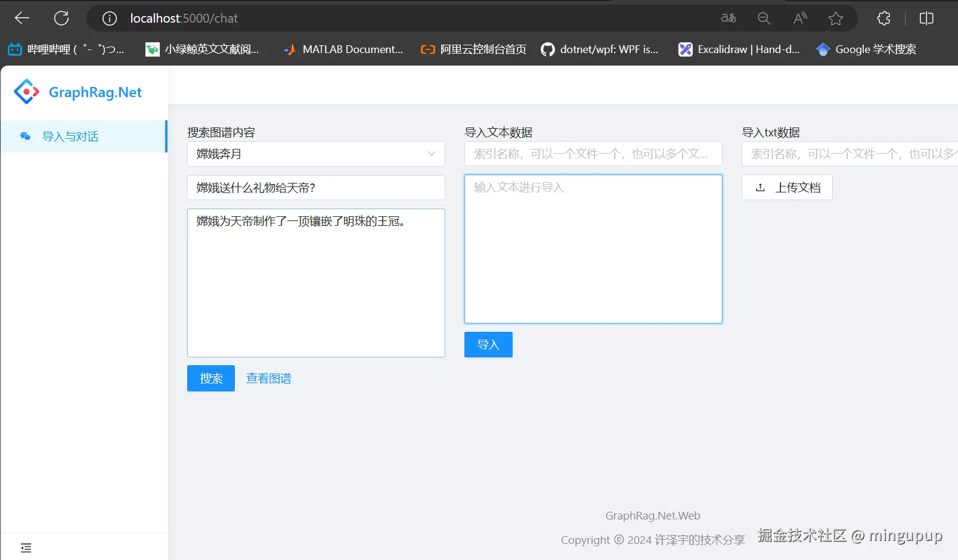Click the 导入txt数据 label
958x560 pixels.
click(x=771, y=132)
